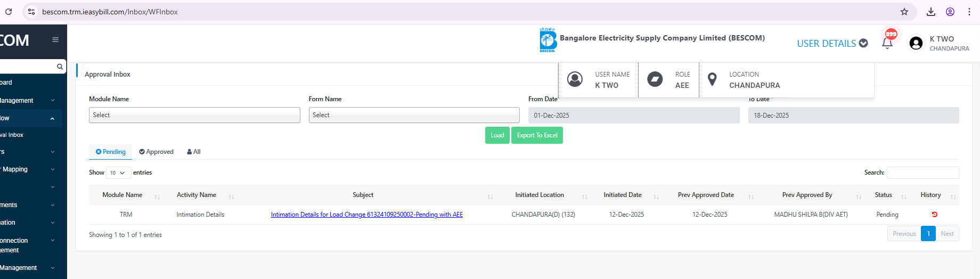Click the Intimation Details activity cell
Screen dimensions: 980x279
click(200, 215)
